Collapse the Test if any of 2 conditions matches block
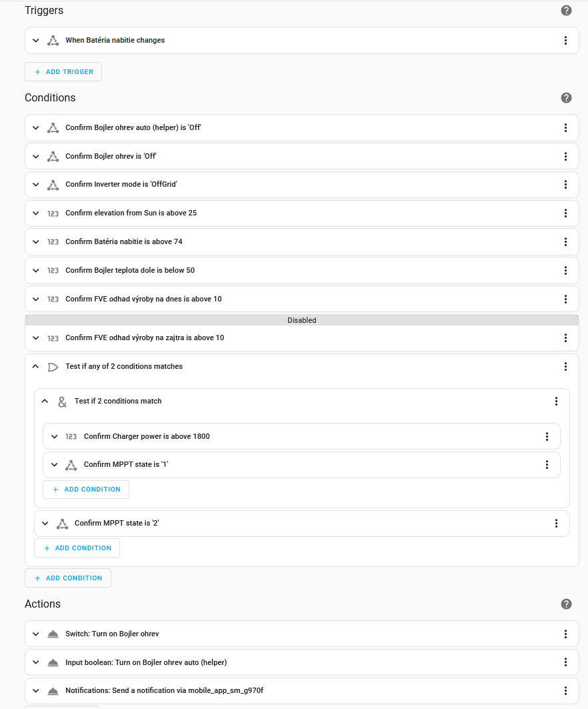This screenshot has height=709, width=588. [x=36, y=366]
